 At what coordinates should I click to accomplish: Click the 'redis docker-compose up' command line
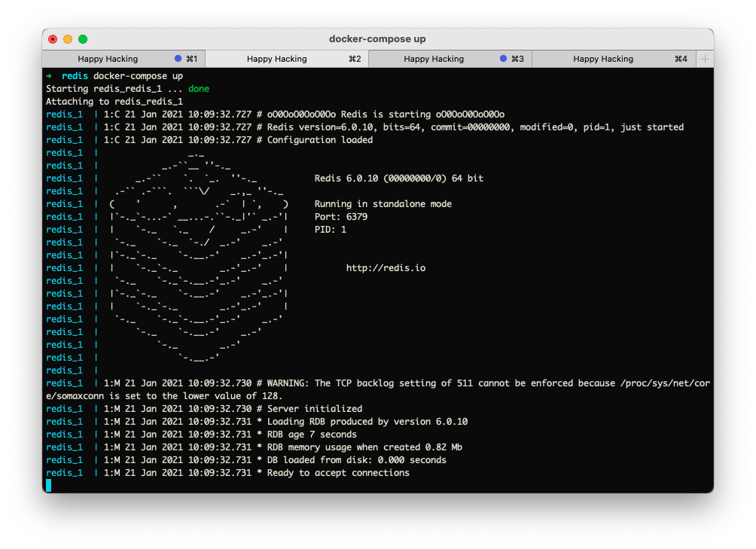(x=114, y=75)
